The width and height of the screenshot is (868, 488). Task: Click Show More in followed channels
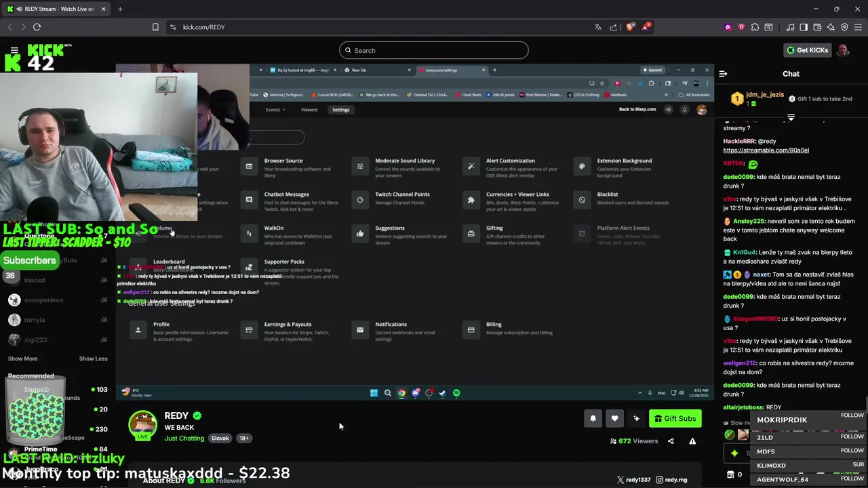click(23, 359)
